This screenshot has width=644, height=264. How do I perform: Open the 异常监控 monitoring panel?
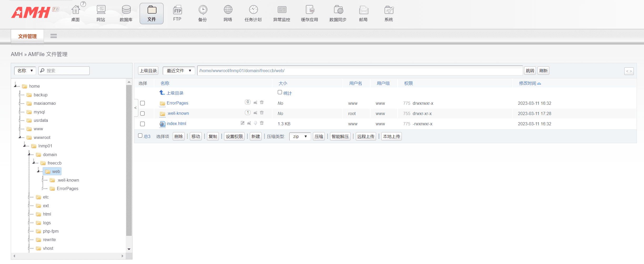pos(282,13)
